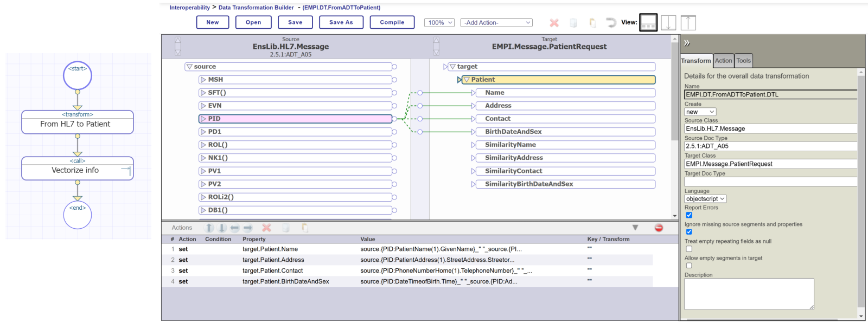
Task: Switch to the Action tab
Action: pyautogui.click(x=723, y=61)
